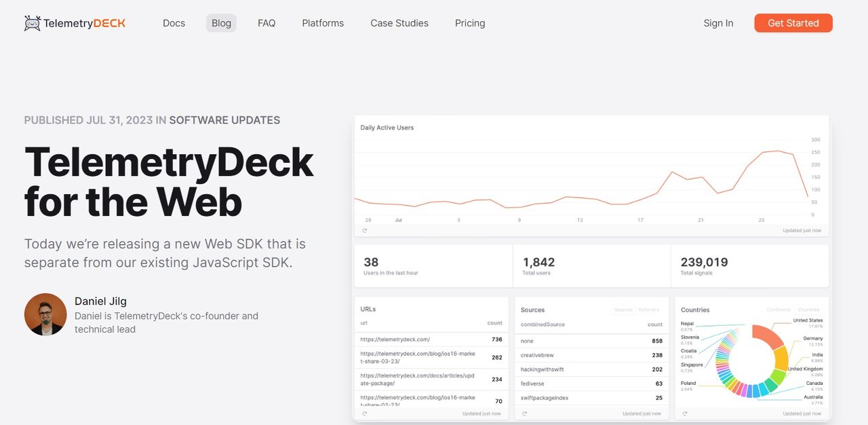
Task: Refresh the Countries panel
Action: [684, 413]
